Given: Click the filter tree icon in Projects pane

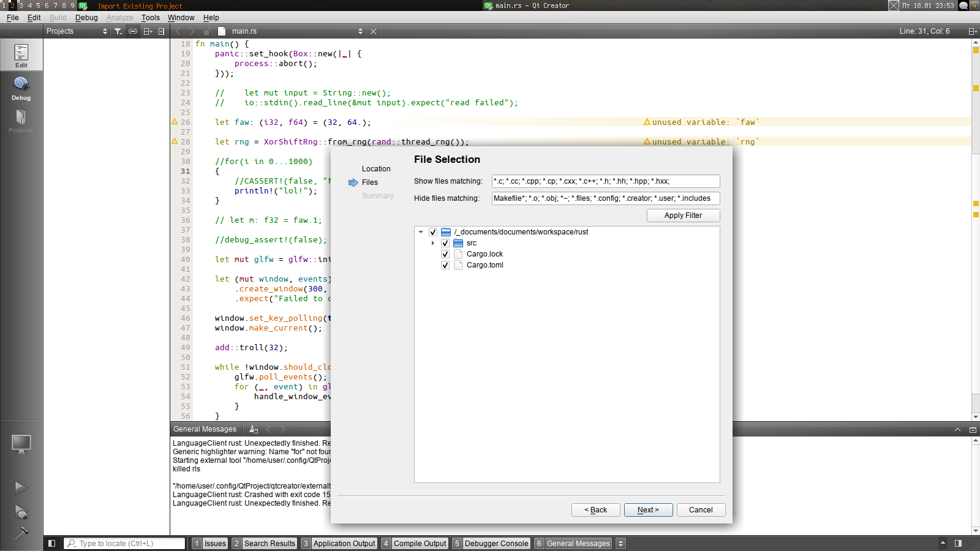Looking at the screenshot, I should tap(118, 31).
